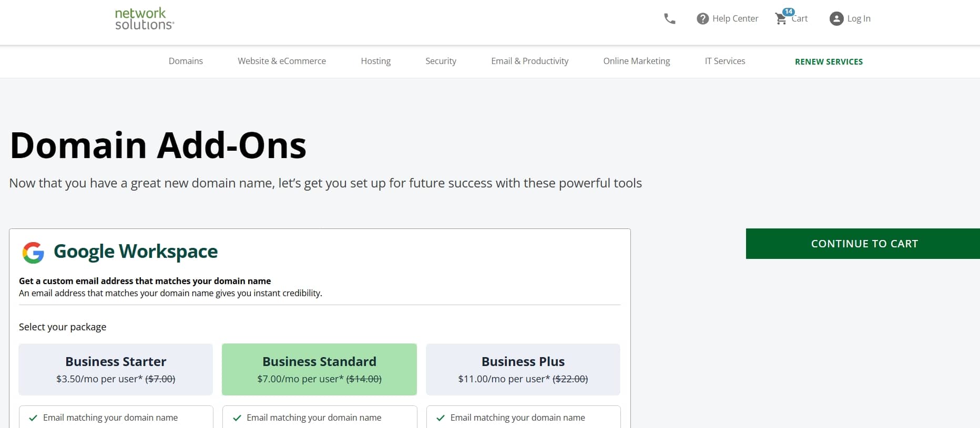The image size is (980, 428).
Task: Keep Business Standard selected by clicking it
Action: tap(319, 369)
